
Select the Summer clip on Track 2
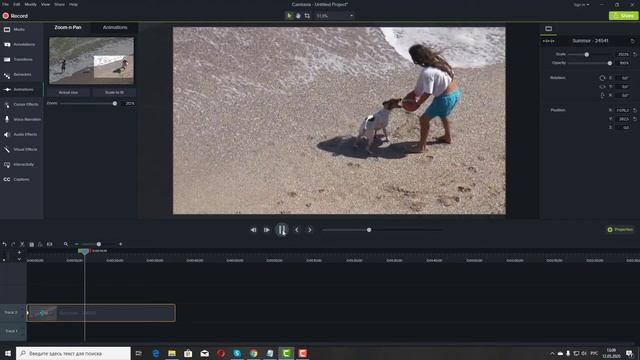point(101,313)
